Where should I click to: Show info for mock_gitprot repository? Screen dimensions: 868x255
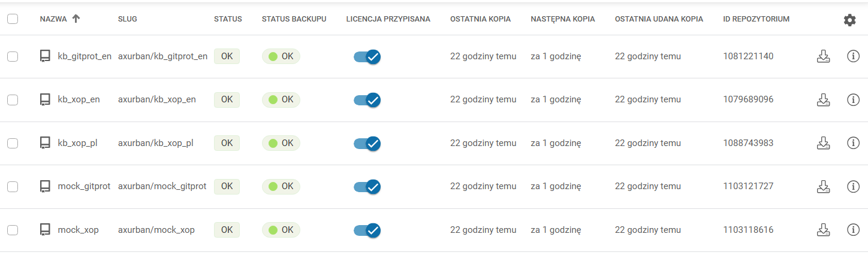click(x=853, y=187)
